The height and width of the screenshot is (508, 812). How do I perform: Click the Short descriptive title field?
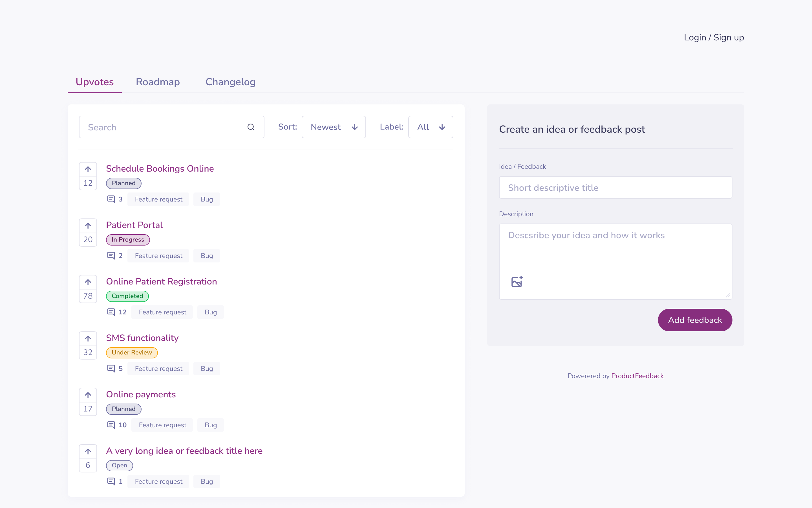pos(615,187)
